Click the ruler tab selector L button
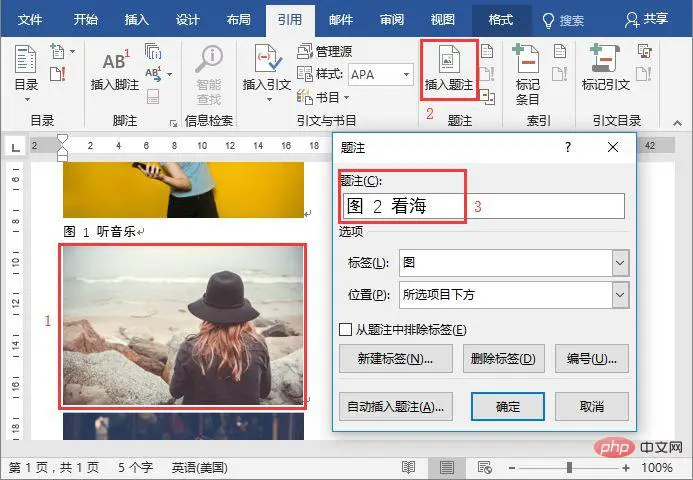This screenshot has height=480, width=693. (x=15, y=147)
